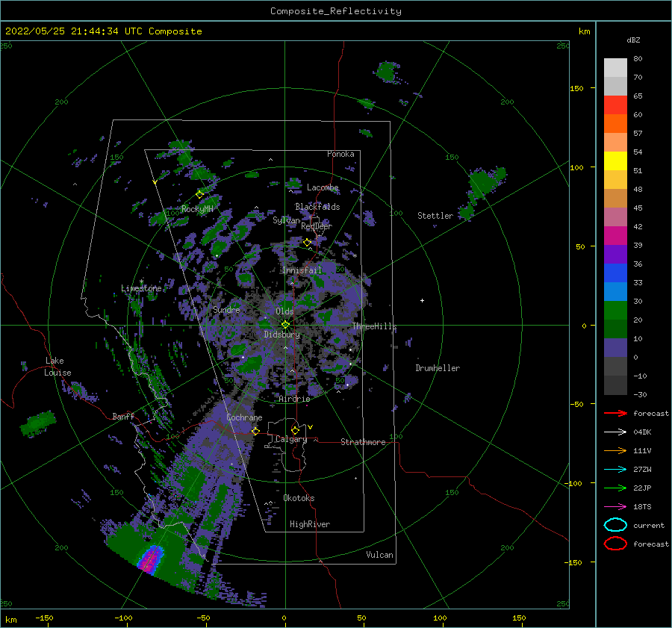The height and width of the screenshot is (628, 672).
Task: Click the Ponoka city label
Action: (340, 154)
